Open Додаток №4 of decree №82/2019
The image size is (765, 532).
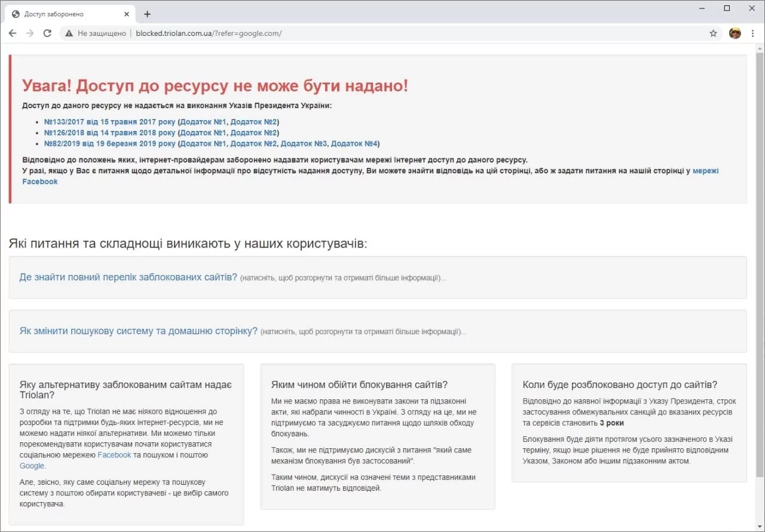pyautogui.click(x=354, y=143)
